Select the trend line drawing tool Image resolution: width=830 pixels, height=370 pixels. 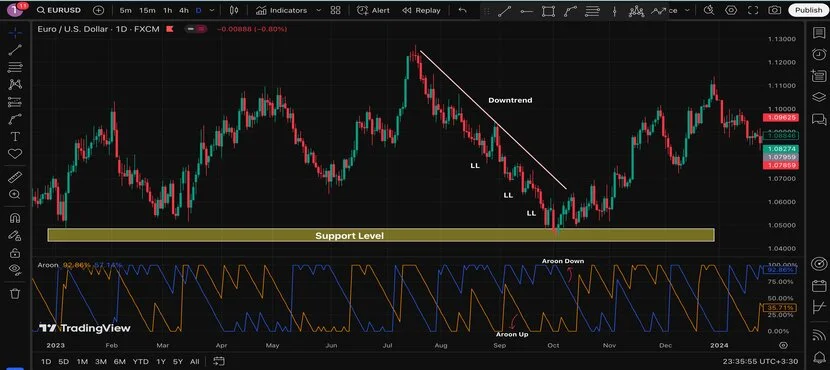pos(15,50)
